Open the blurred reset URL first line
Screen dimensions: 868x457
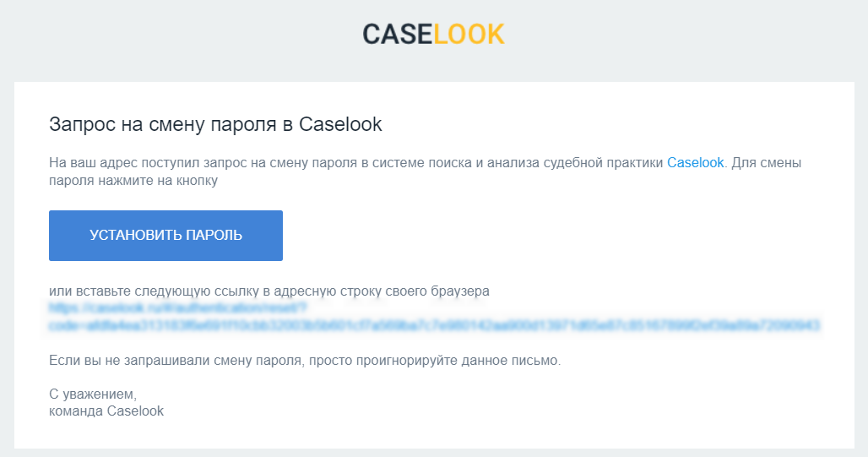click(x=177, y=307)
